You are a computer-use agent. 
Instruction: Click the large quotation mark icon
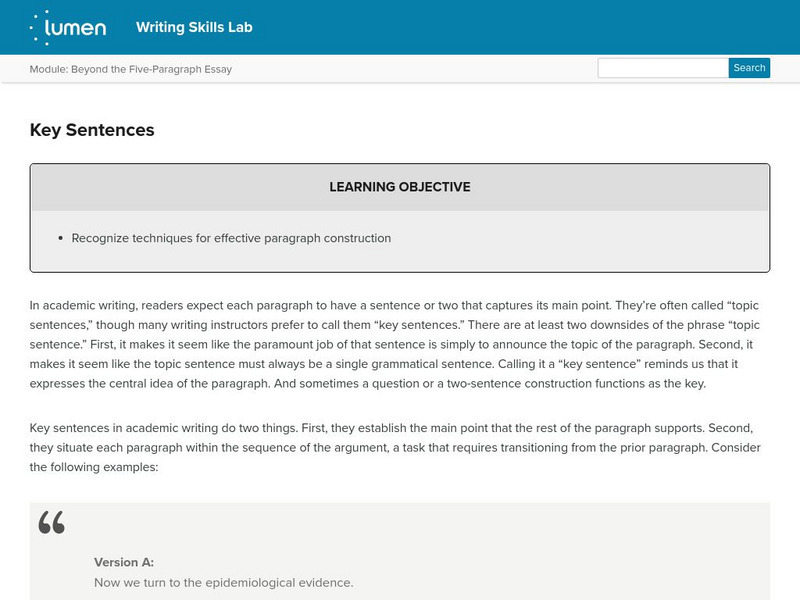coord(51,521)
